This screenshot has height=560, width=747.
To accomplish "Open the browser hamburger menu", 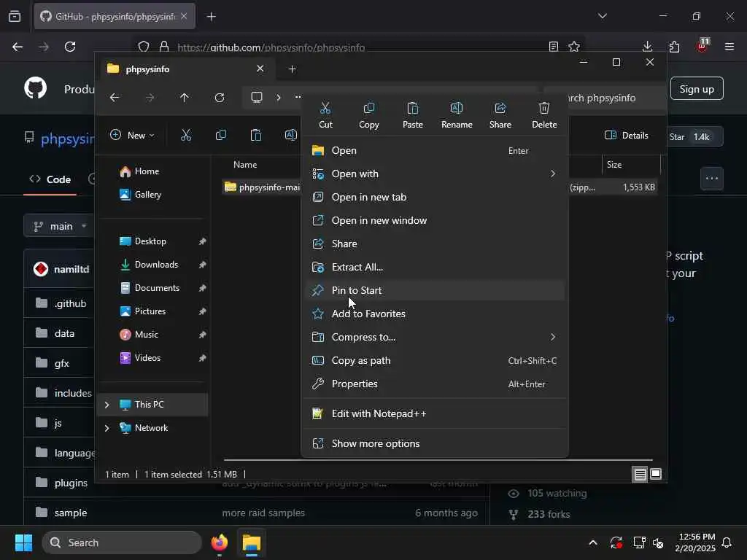I will pyautogui.click(x=729, y=47).
